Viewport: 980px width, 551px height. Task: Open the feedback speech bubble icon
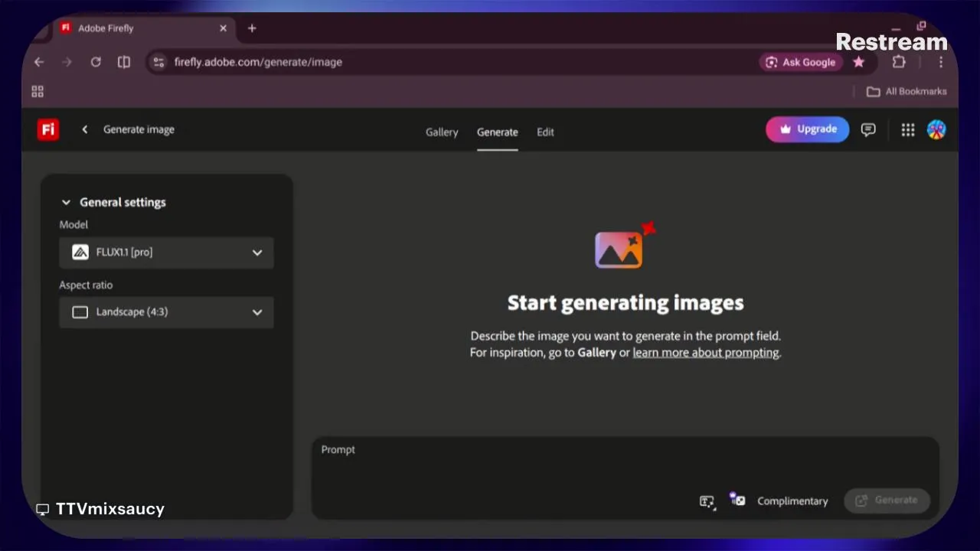coord(868,130)
